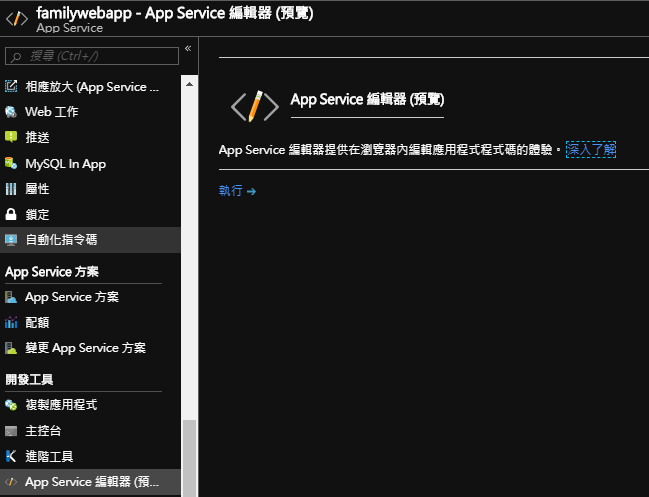The width and height of the screenshot is (649, 497).
Task: Click the 主控台 console icon
Action: (x=11, y=431)
